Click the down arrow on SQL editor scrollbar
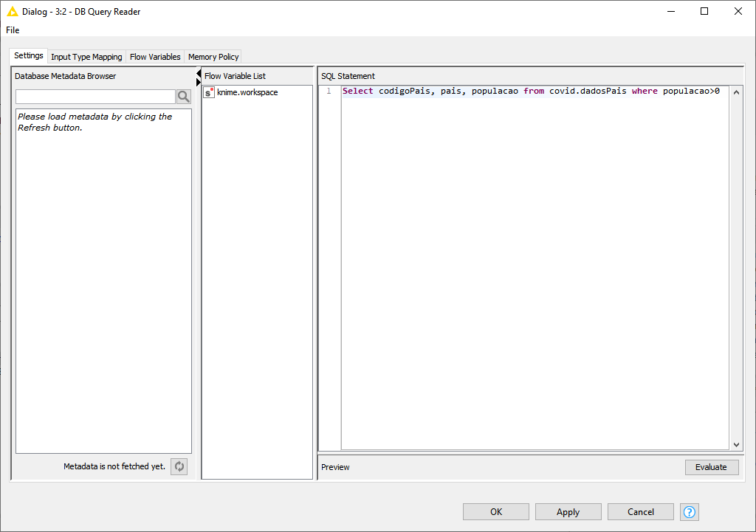Screen dimensions: 756x532 (736, 445)
